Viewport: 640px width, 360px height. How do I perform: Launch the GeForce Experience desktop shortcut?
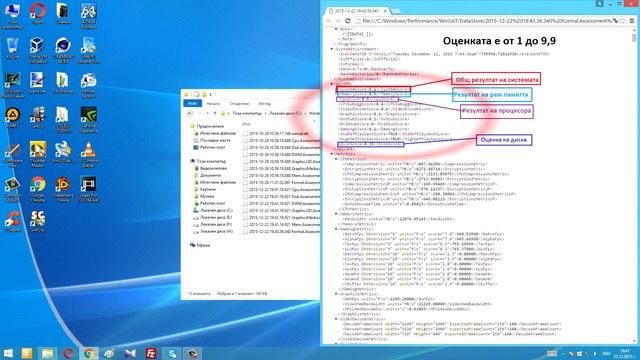click(88, 119)
